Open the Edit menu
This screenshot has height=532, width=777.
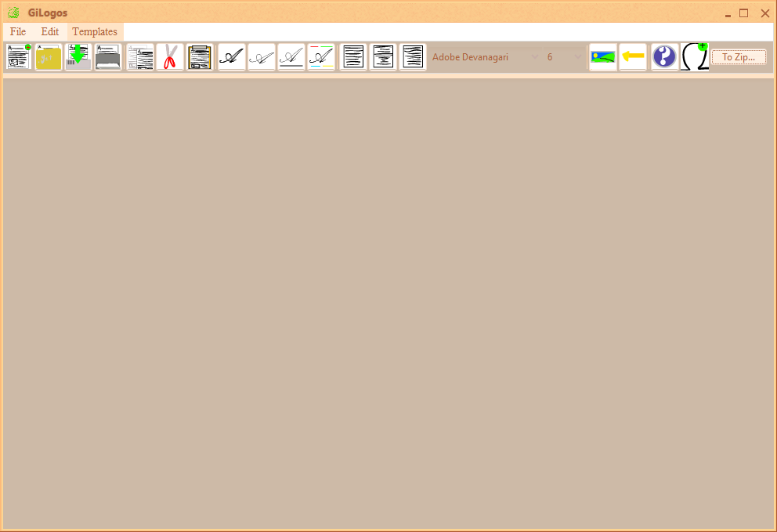point(49,31)
